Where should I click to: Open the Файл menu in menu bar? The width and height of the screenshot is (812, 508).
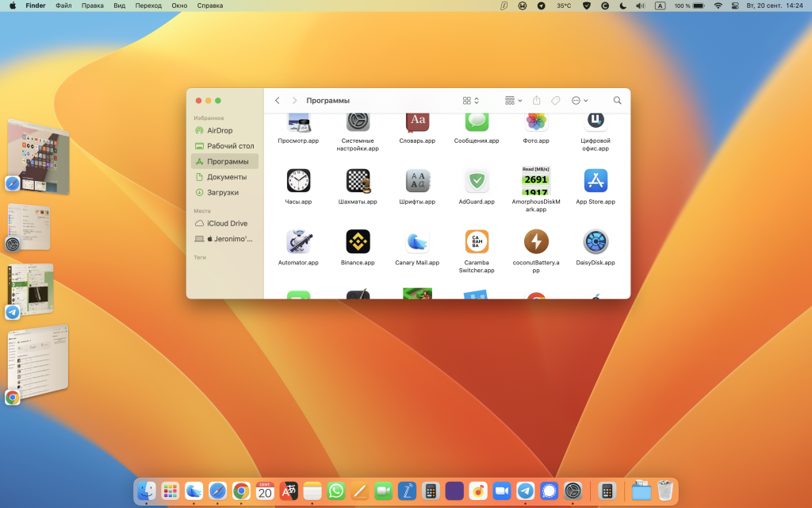tap(63, 6)
